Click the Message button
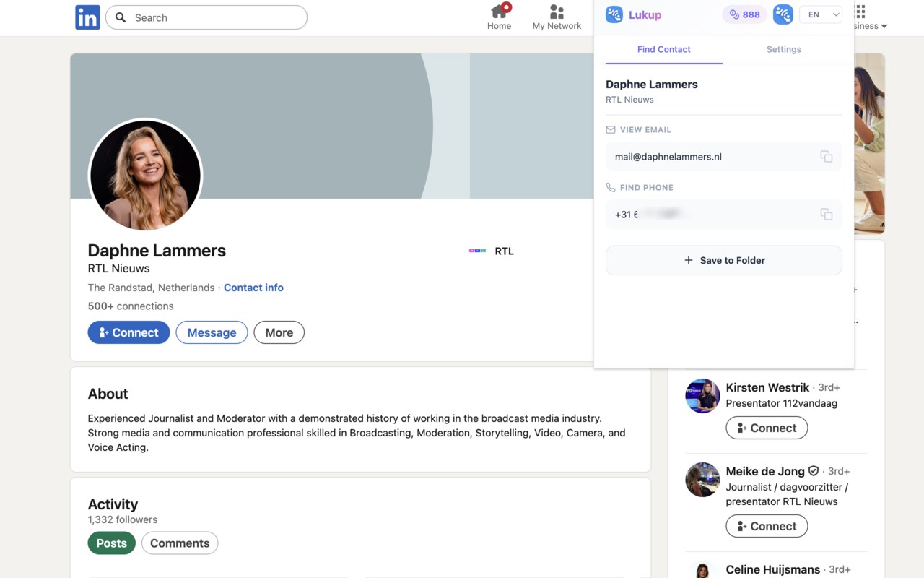924x578 pixels. tap(212, 332)
